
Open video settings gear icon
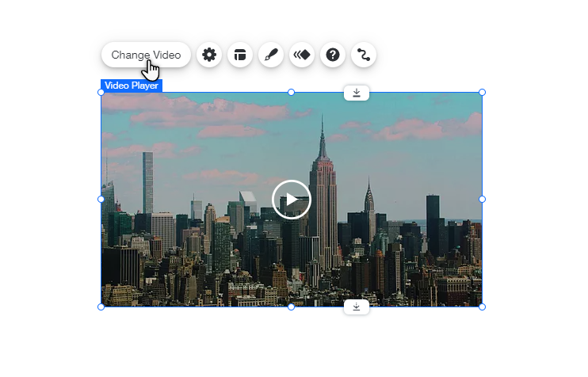tap(209, 55)
